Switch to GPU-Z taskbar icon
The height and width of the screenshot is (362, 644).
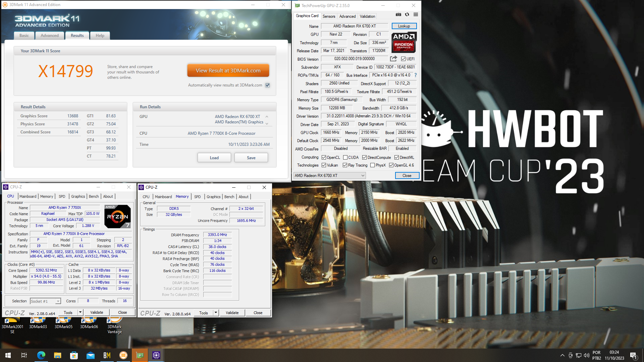(x=140, y=355)
